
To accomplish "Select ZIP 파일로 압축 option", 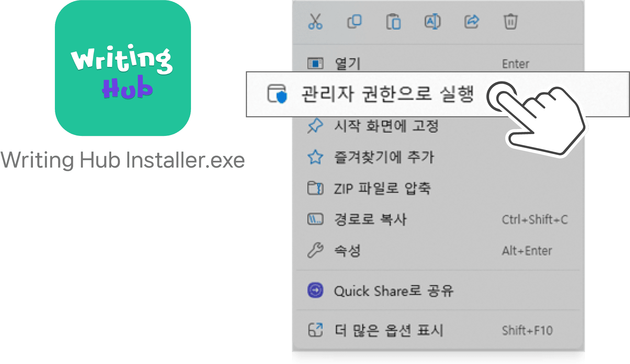I will (383, 188).
